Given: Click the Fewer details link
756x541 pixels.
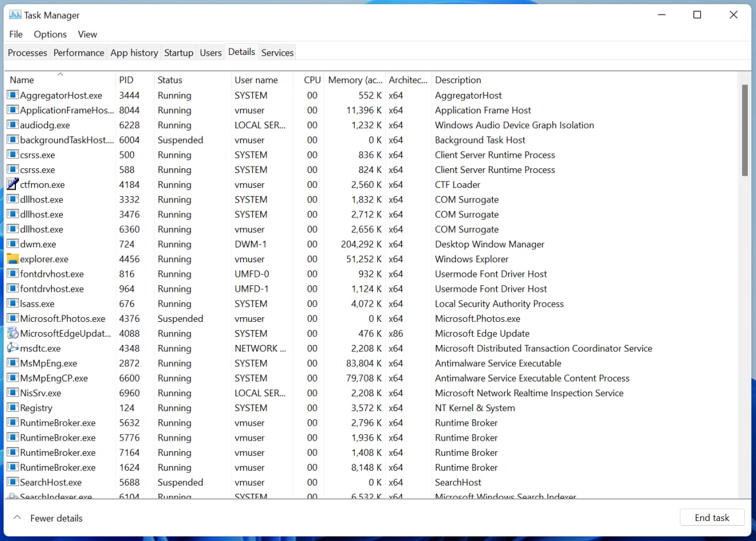Looking at the screenshot, I should click(56, 518).
